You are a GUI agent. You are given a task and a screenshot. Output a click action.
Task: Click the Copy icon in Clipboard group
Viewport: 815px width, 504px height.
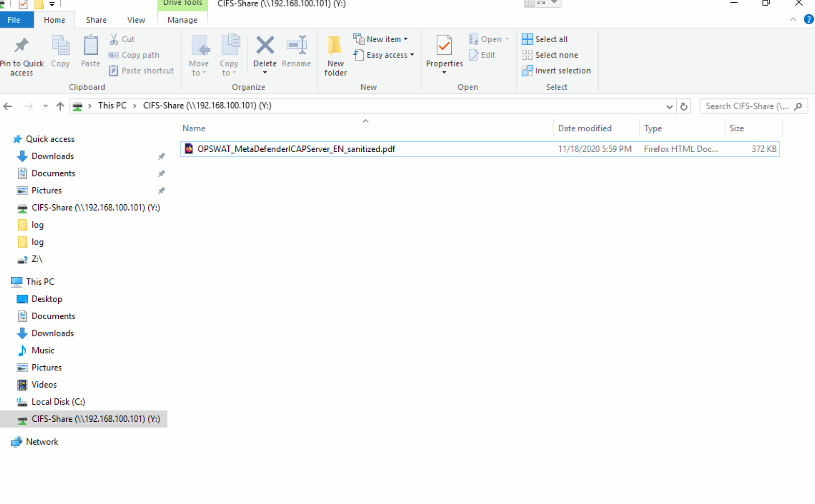[60, 46]
